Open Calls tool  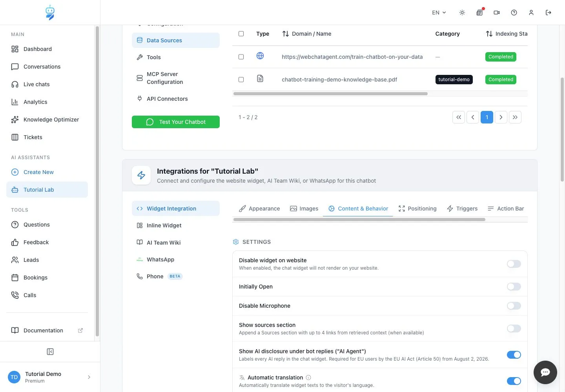point(47,295)
